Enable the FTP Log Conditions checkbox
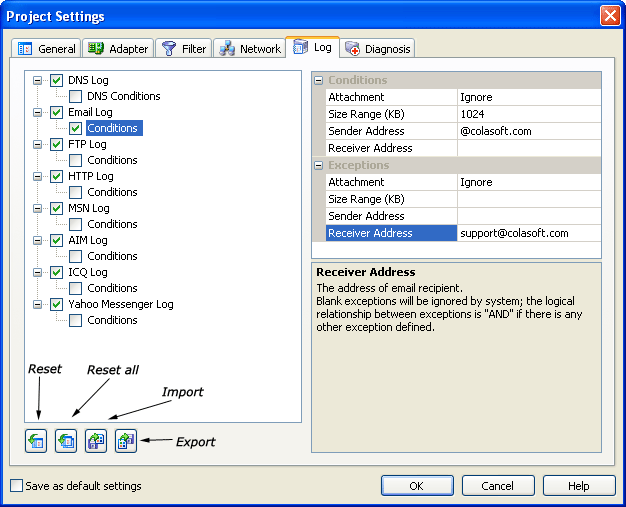 click(76, 160)
